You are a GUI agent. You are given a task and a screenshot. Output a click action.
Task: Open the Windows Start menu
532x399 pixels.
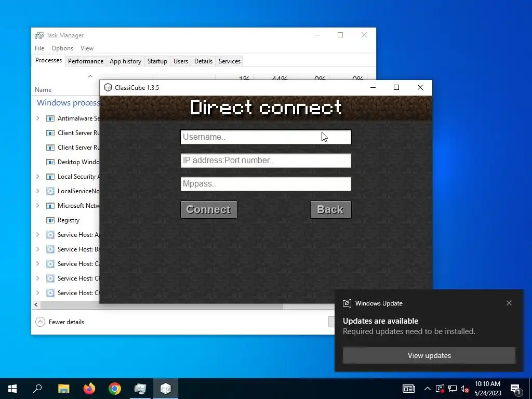pos(12,389)
